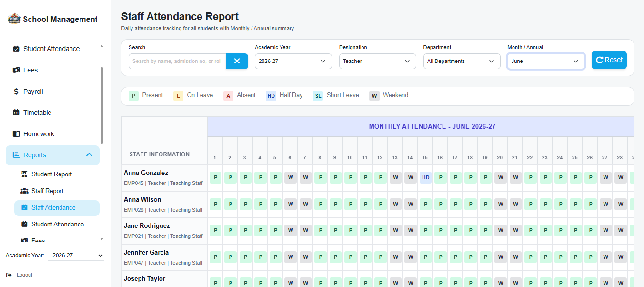Click Jane Rodriguez's W badge on day 6

pos(290,231)
